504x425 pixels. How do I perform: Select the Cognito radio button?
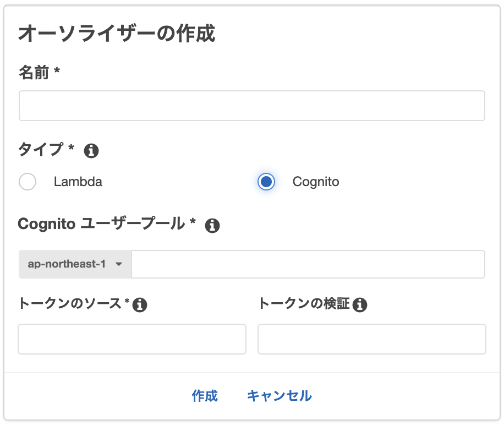(x=266, y=182)
